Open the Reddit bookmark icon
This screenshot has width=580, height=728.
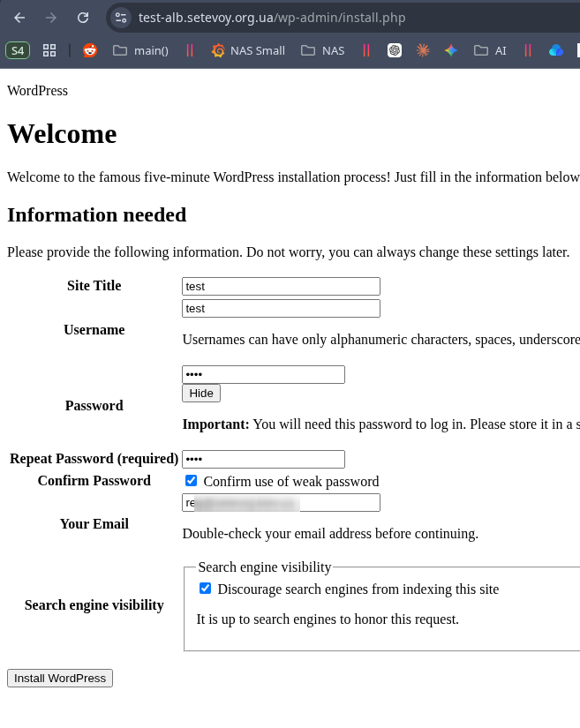click(90, 50)
